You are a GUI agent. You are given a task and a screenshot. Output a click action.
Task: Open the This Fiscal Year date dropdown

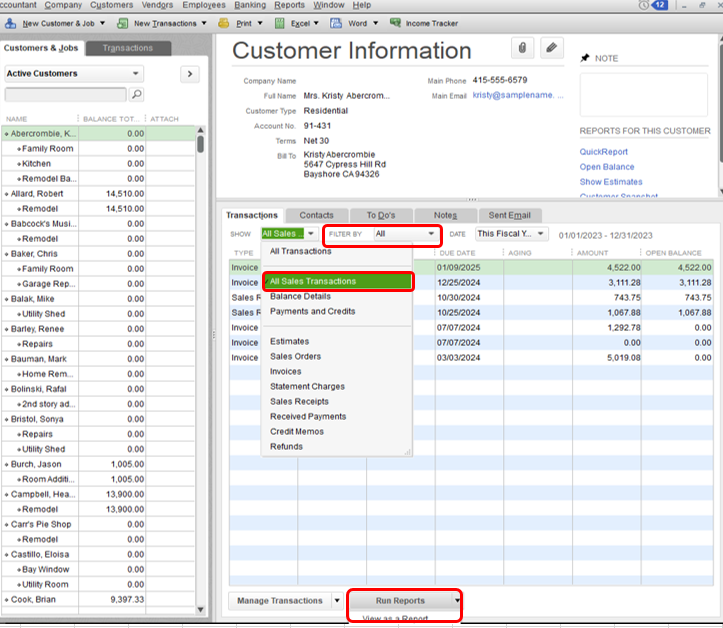[x=511, y=233]
